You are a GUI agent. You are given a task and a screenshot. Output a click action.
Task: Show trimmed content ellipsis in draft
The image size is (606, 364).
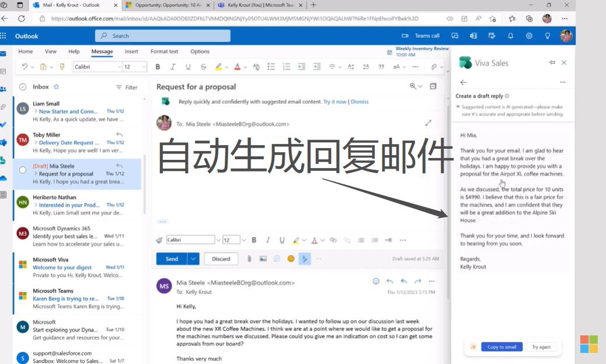tap(162, 222)
